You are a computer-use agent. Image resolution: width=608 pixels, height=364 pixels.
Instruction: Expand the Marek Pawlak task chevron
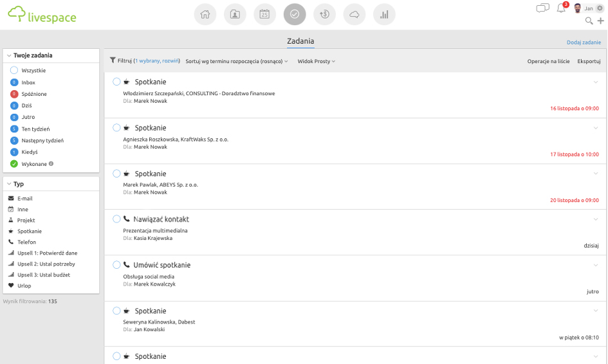pyautogui.click(x=596, y=173)
